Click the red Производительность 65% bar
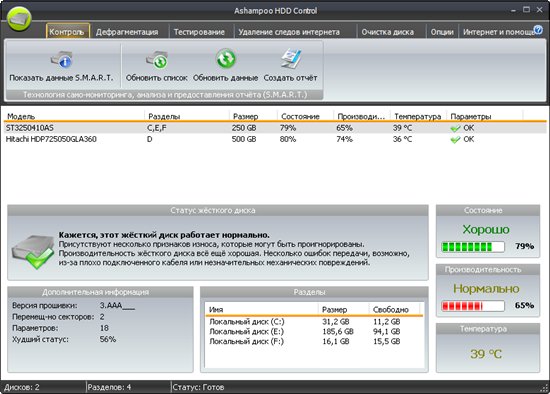Image resolution: width=550 pixels, height=394 pixels. click(x=472, y=306)
